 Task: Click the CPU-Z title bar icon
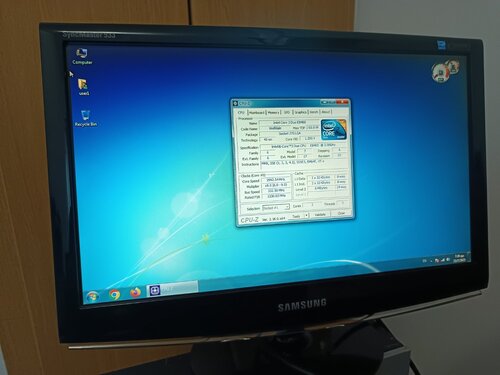pos(235,103)
